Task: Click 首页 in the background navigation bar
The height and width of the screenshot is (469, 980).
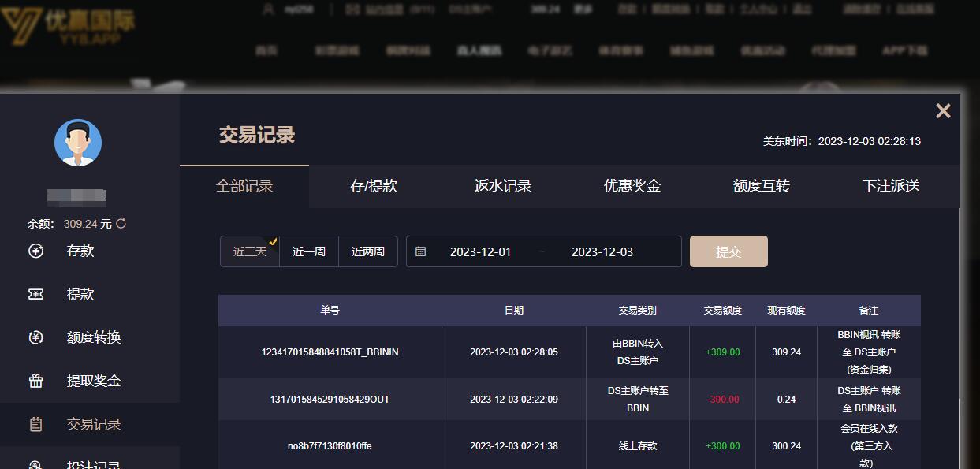Action: click(266, 50)
